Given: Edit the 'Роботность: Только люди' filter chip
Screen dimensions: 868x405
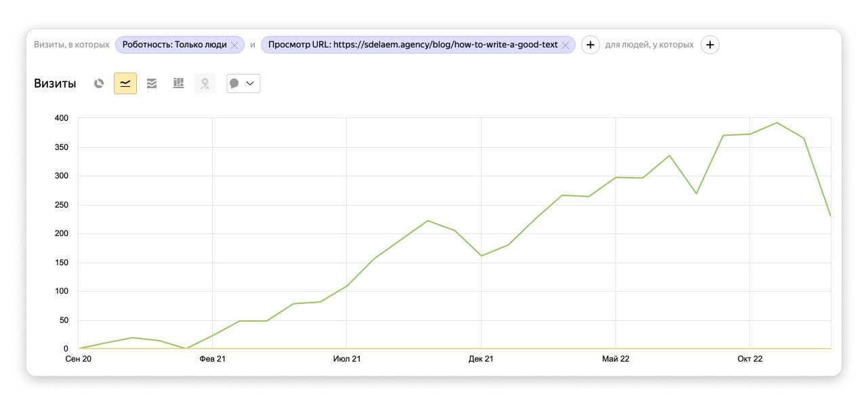Looking at the screenshot, I should point(174,45).
